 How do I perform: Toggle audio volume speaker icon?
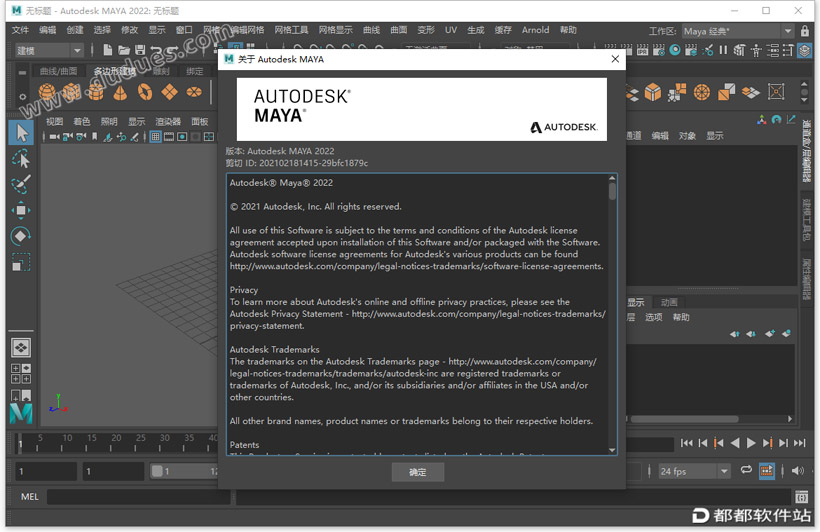coord(798,471)
